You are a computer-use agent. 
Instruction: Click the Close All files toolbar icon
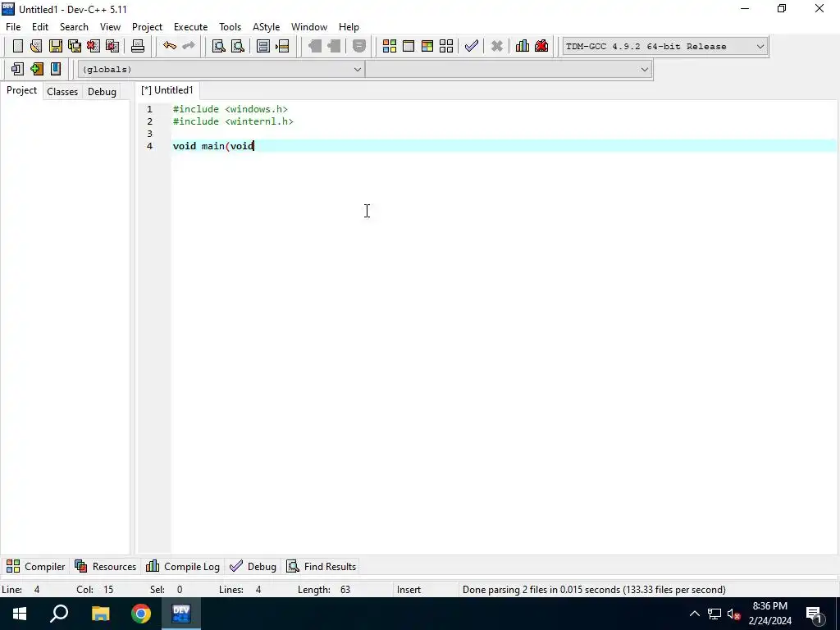pyautogui.click(x=112, y=46)
